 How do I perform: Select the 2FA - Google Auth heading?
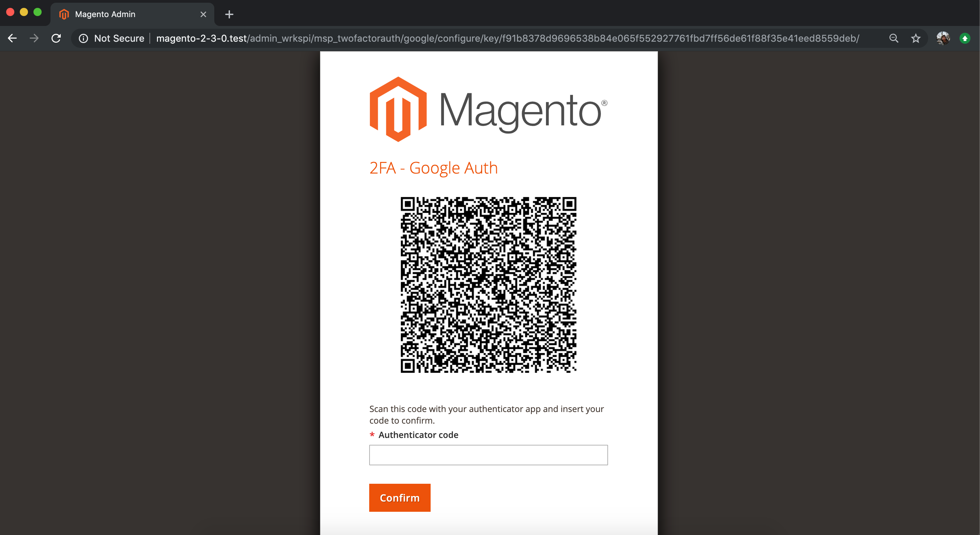point(433,167)
